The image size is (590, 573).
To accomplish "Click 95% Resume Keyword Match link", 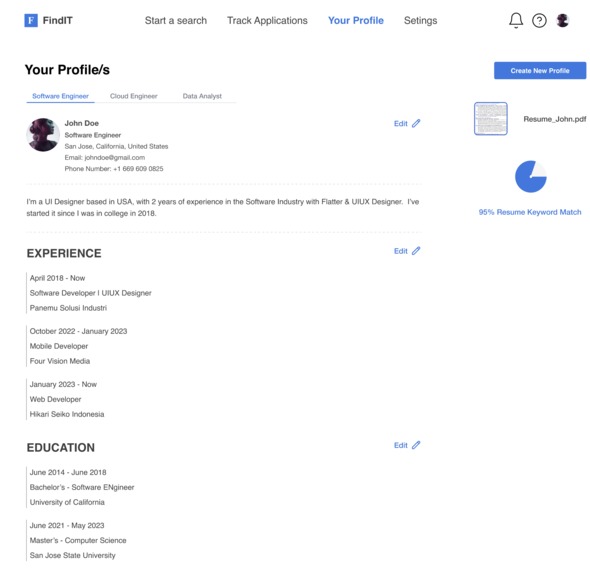I will coord(530,212).
